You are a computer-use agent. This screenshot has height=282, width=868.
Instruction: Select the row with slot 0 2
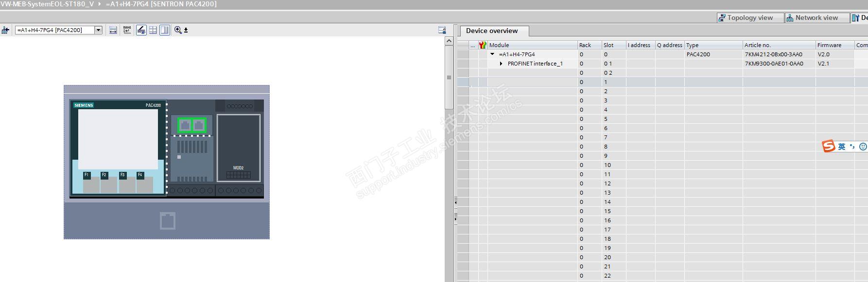point(662,73)
